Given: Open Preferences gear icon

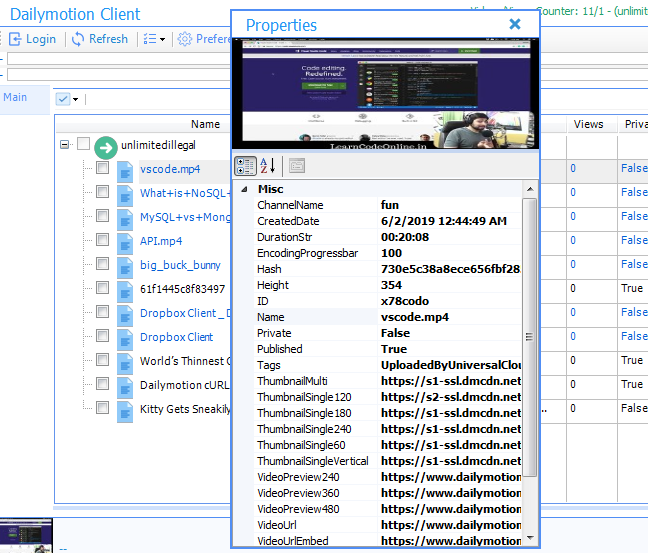Looking at the screenshot, I should pyautogui.click(x=185, y=39).
